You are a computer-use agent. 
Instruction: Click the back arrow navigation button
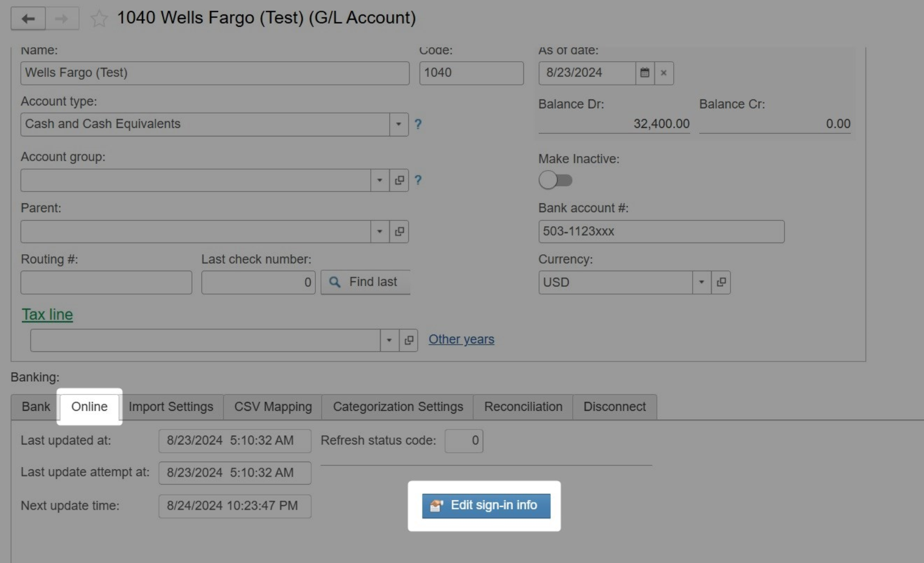point(28,19)
